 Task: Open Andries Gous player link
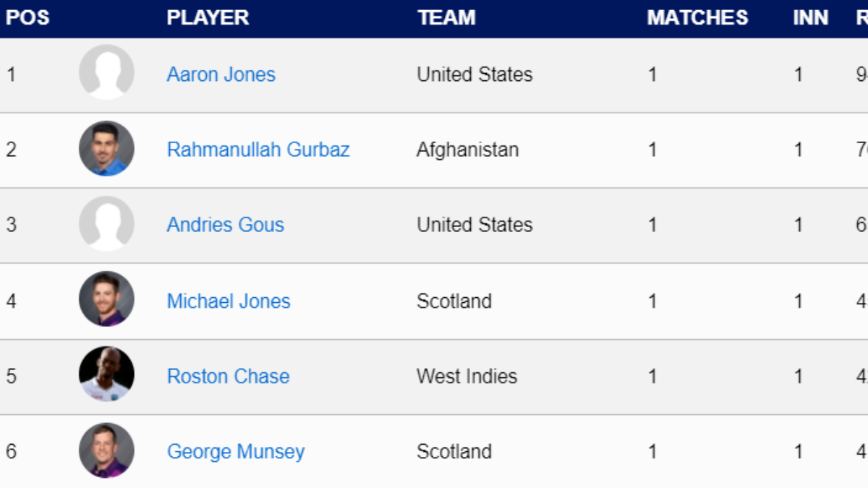click(225, 225)
